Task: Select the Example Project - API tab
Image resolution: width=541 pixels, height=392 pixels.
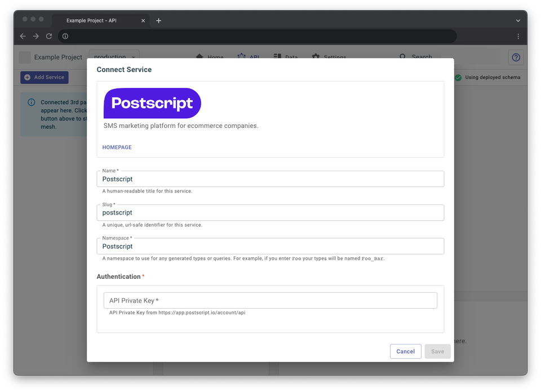Action: tap(92, 20)
